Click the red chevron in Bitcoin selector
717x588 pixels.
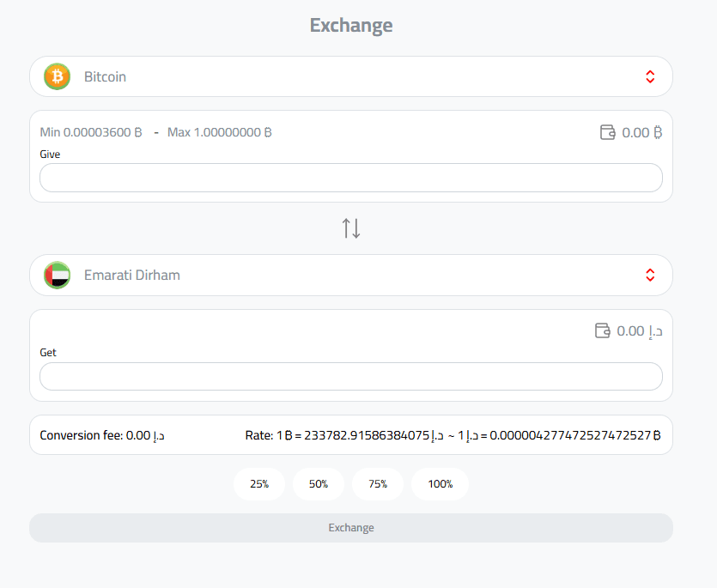(x=650, y=76)
